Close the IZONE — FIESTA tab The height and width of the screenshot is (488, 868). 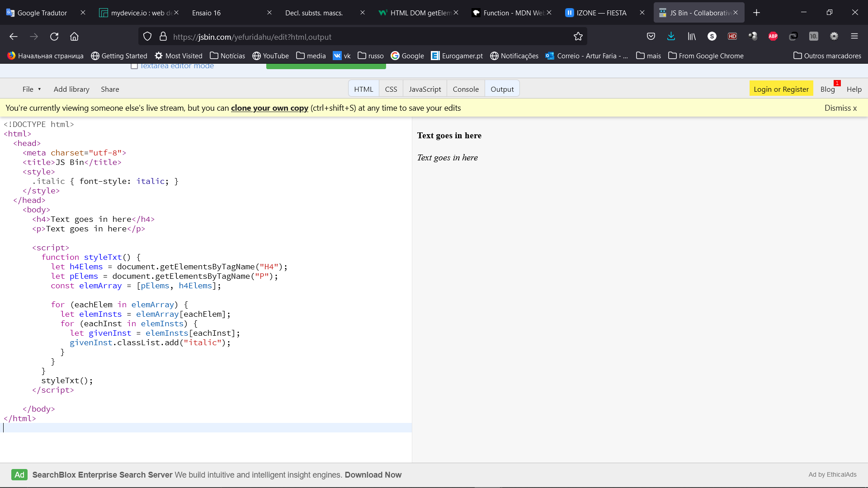click(642, 13)
